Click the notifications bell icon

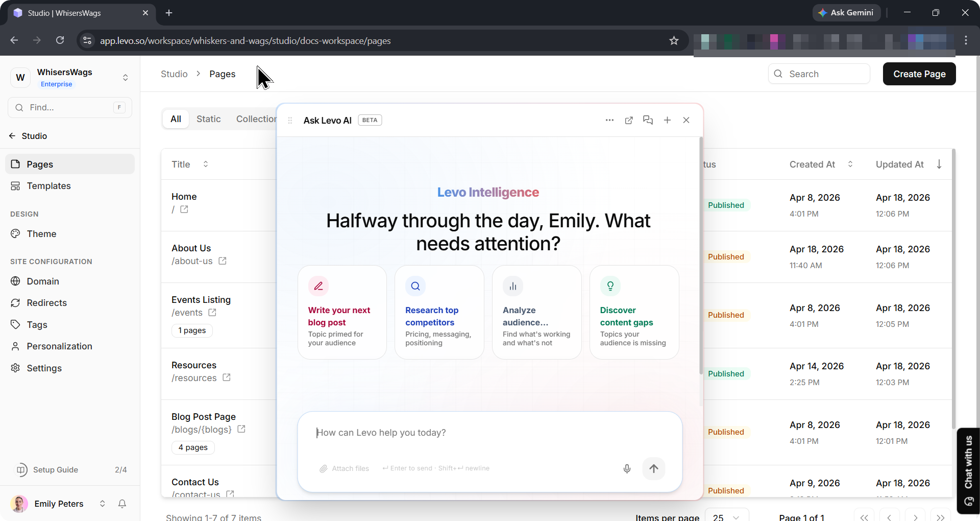tap(122, 504)
